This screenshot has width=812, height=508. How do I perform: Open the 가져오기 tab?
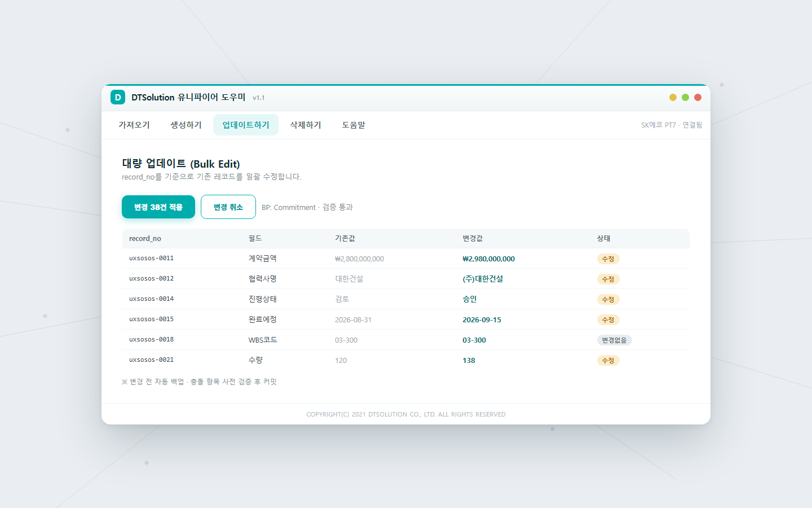click(x=134, y=125)
